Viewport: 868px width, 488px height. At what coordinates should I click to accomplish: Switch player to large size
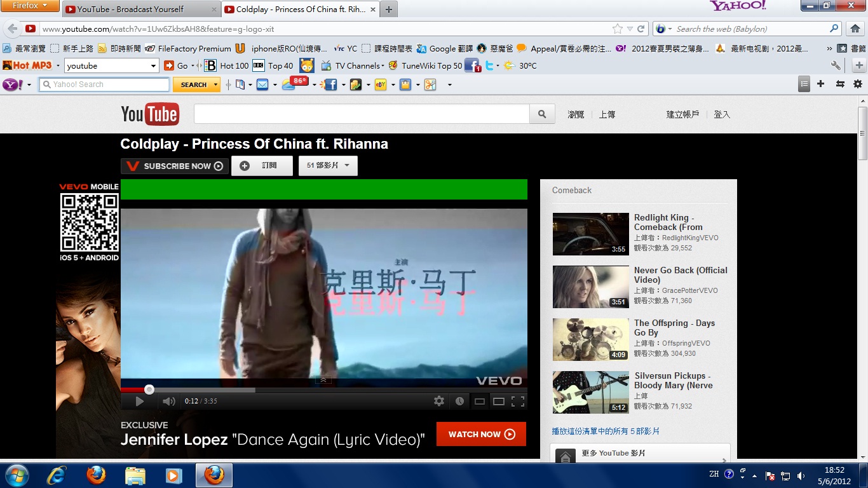[x=499, y=401]
